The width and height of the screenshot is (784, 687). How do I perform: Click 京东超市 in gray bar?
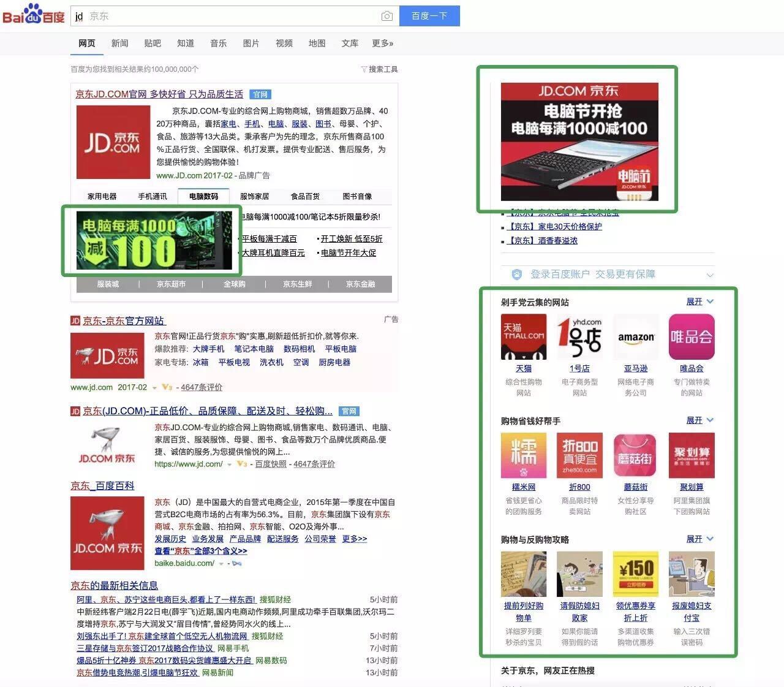171,284
